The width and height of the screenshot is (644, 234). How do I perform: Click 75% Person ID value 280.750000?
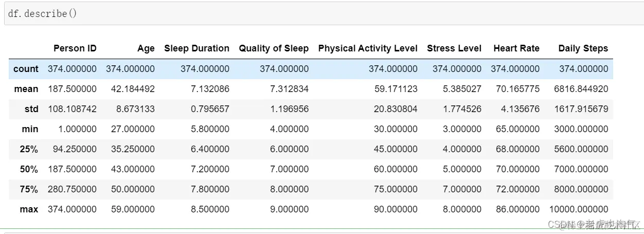[x=72, y=189]
